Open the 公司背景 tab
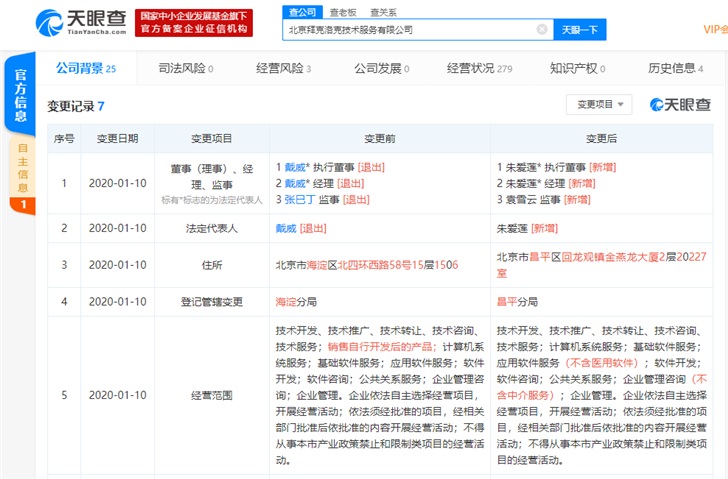 click(80, 68)
